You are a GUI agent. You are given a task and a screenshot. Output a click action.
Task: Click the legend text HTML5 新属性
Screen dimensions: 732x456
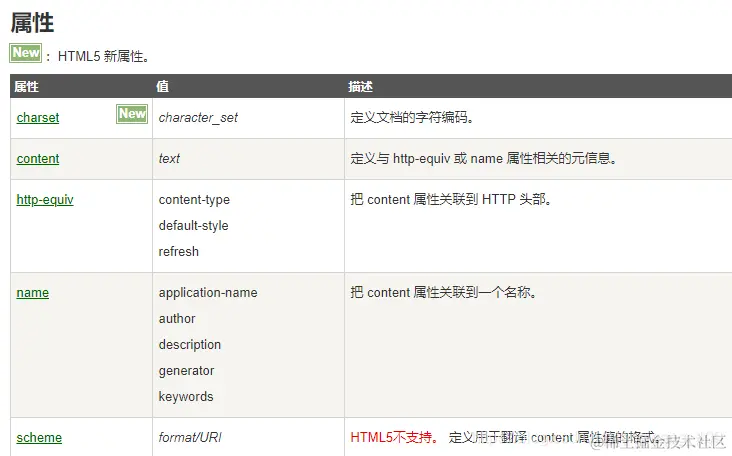coord(103,56)
